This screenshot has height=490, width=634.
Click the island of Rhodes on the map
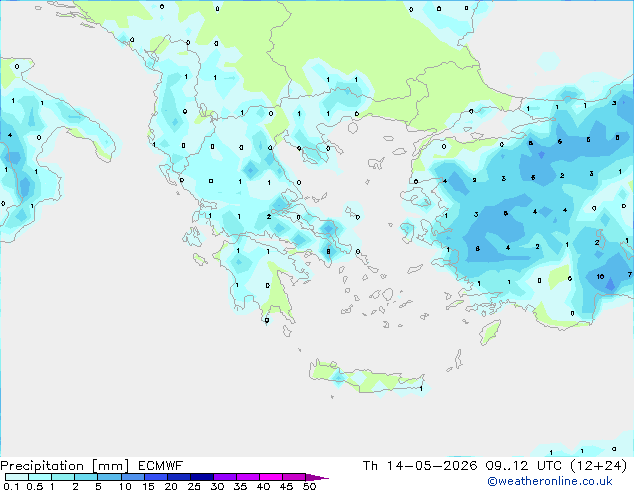(x=490, y=332)
